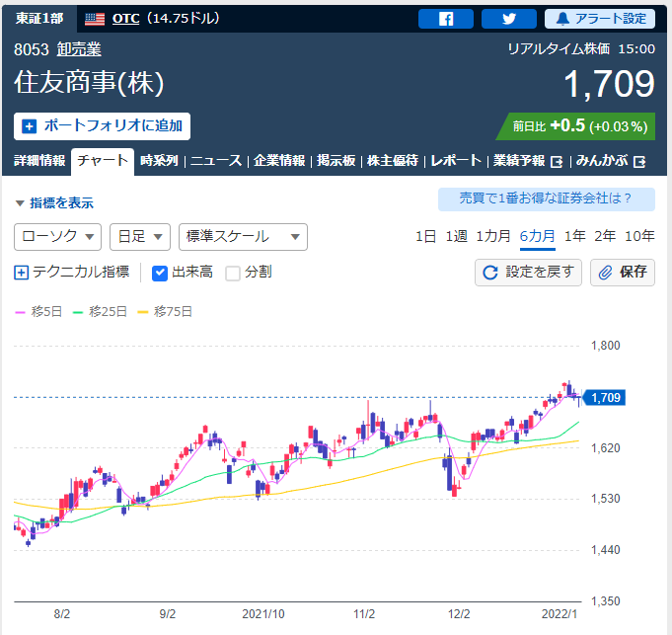Click the 移75日 moving average legend
672x635 pixels.
coord(165,312)
